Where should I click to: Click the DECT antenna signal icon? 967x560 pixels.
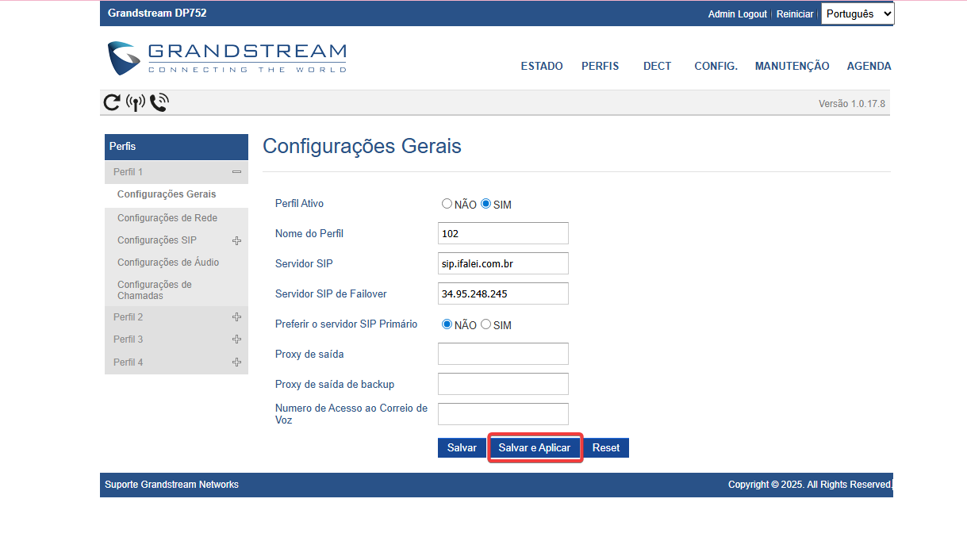pyautogui.click(x=136, y=102)
